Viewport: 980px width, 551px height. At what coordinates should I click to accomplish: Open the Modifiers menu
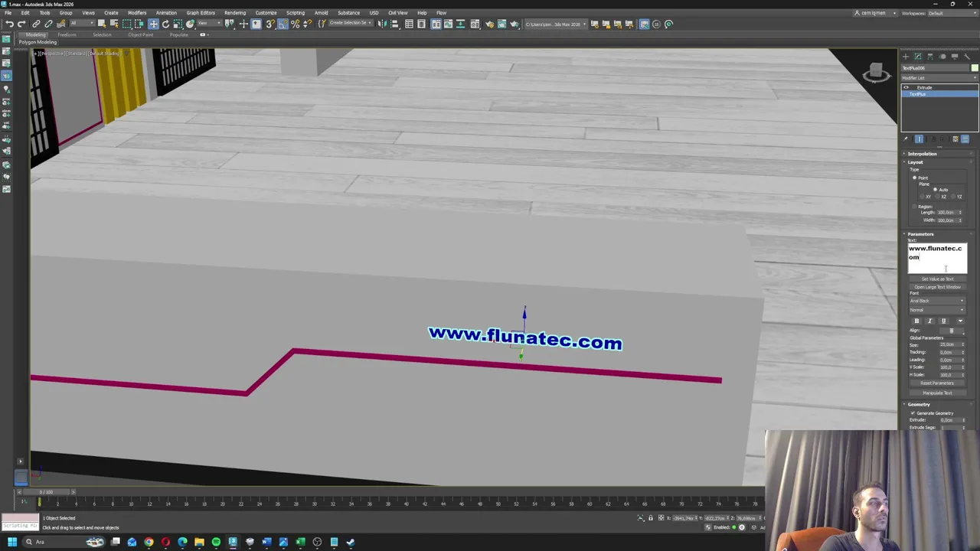[137, 13]
